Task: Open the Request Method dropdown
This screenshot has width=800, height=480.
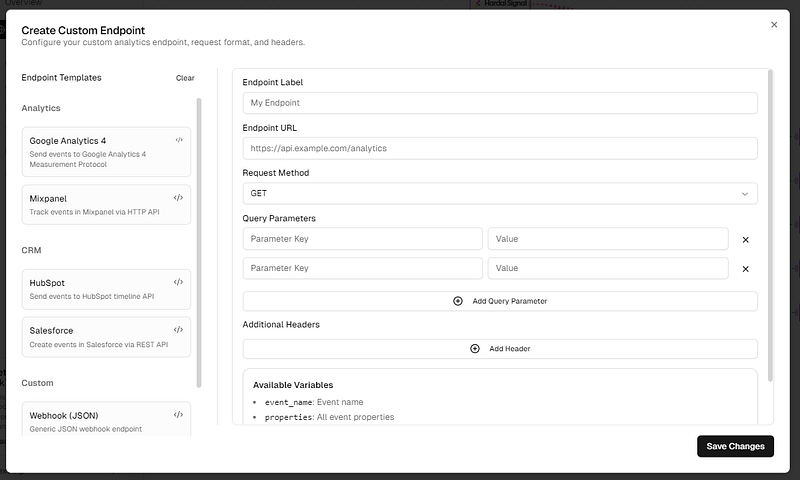Action: (x=500, y=193)
